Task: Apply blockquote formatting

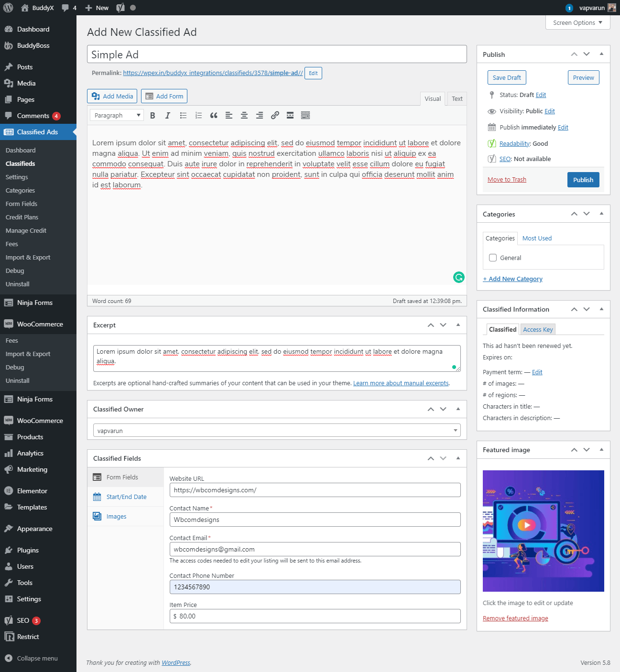Action: (x=214, y=115)
